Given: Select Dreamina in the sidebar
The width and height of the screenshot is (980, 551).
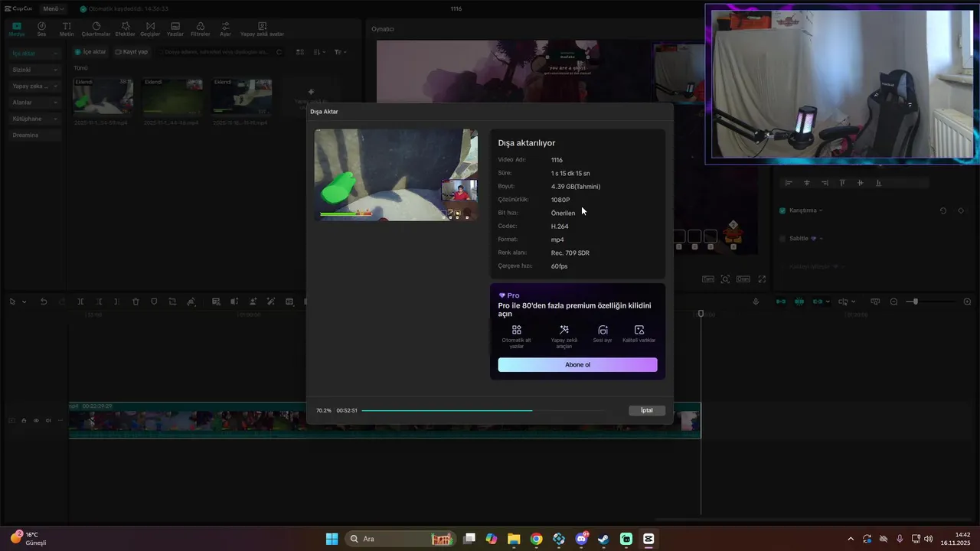Looking at the screenshot, I should [x=34, y=135].
